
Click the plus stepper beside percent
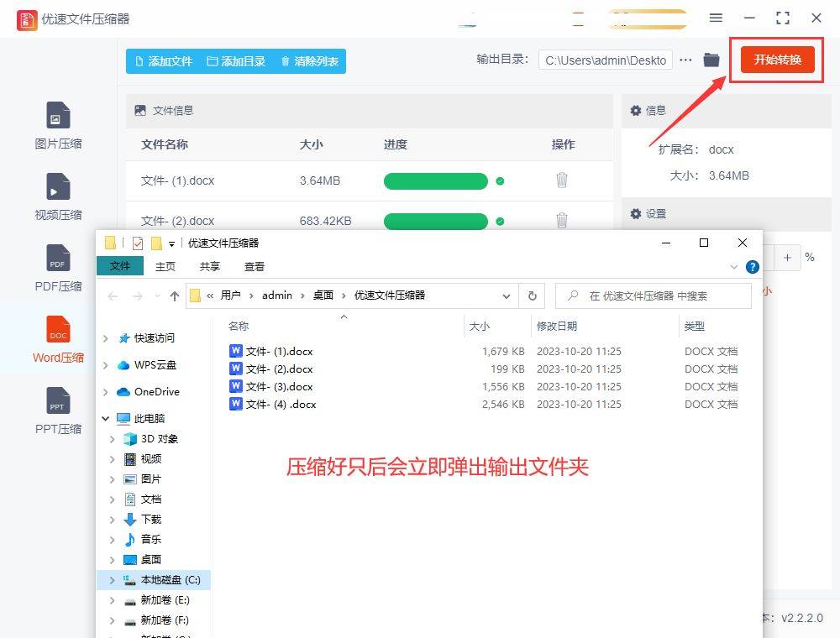click(x=787, y=258)
